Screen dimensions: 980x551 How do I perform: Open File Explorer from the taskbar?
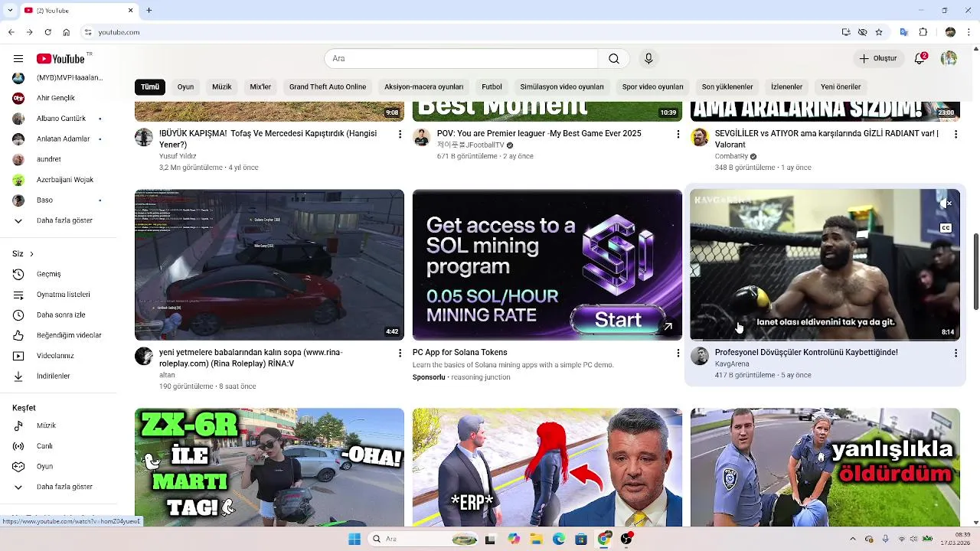536,539
